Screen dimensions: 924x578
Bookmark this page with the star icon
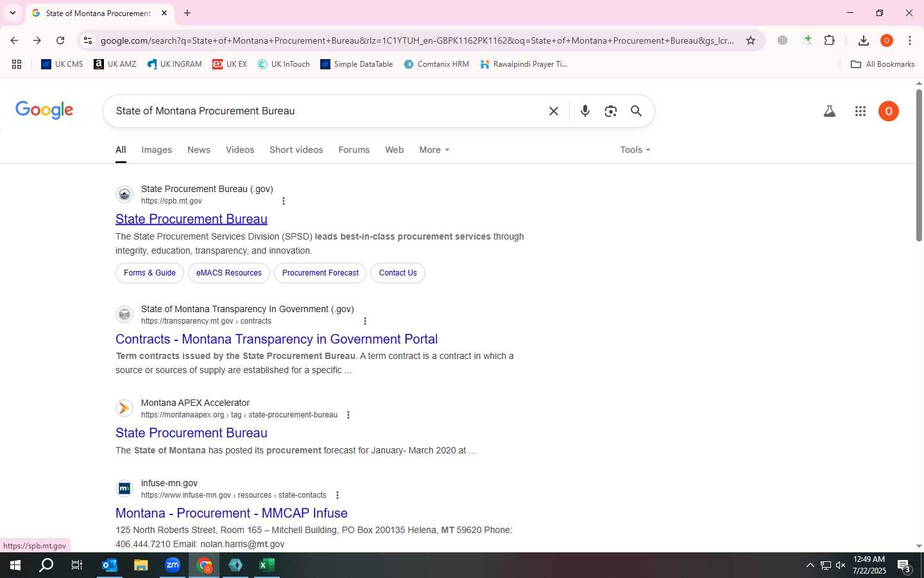[x=751, y=40]
